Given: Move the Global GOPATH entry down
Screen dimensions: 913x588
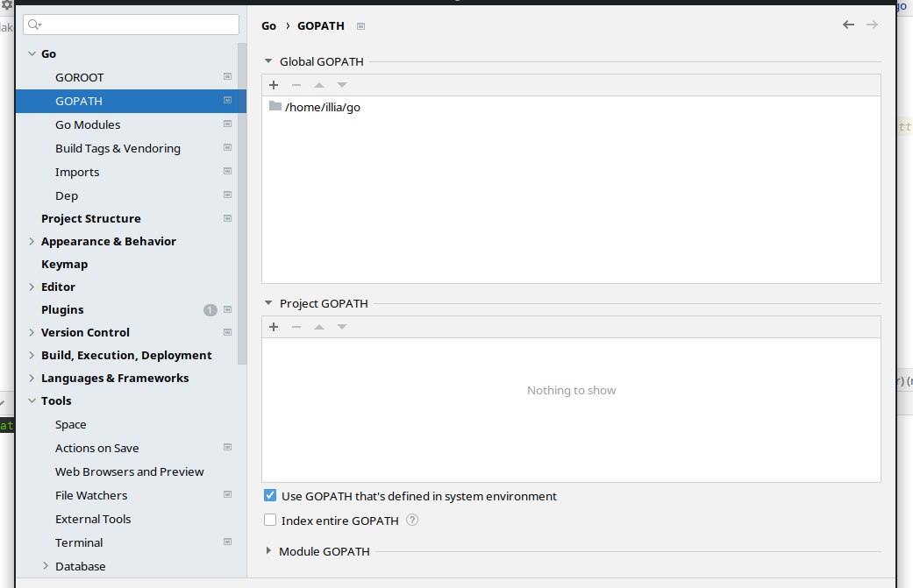Looking at the screenshot, I should click(x=342, y=85).
